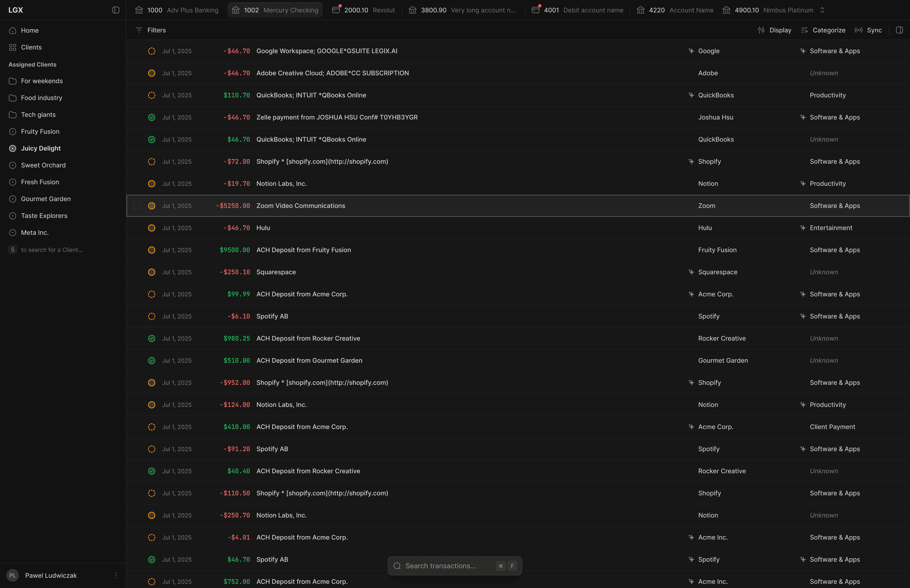Open the Sweet Orchard client
This screenshot has width=910, height=588.
point(43,165)
